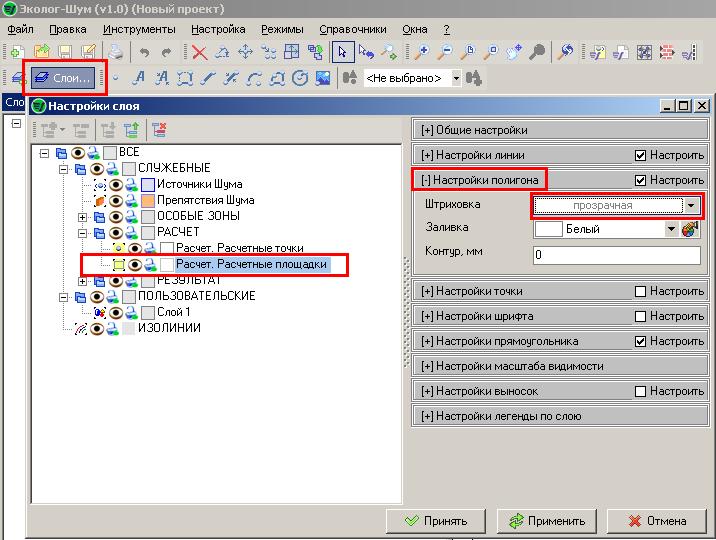716x540 pixels.
Task: Click the save diskette icon in toolbar
Action: tap(65, 51)
